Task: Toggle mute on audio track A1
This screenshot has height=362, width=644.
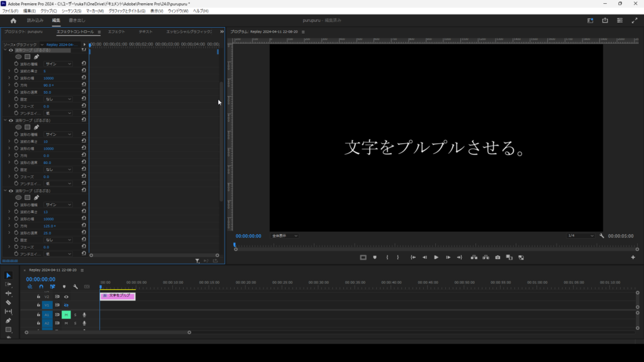Action: 66,314
